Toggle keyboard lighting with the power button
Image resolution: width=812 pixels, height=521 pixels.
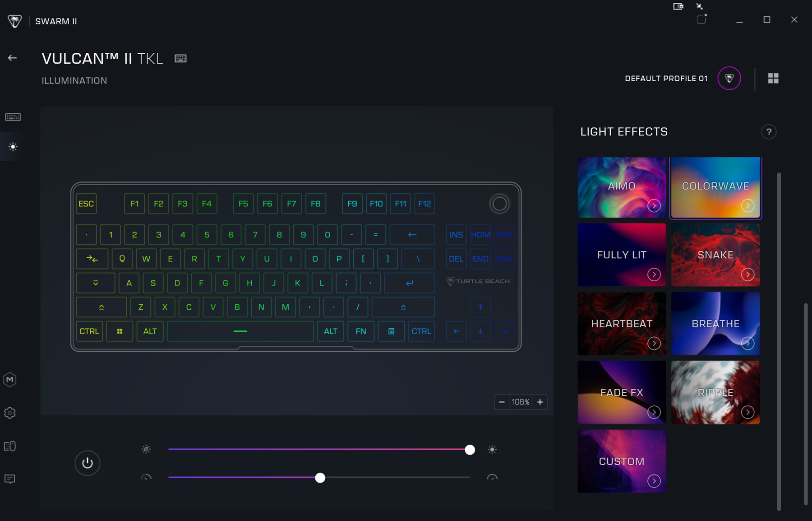pyautogui.click(x=88, y=463)
